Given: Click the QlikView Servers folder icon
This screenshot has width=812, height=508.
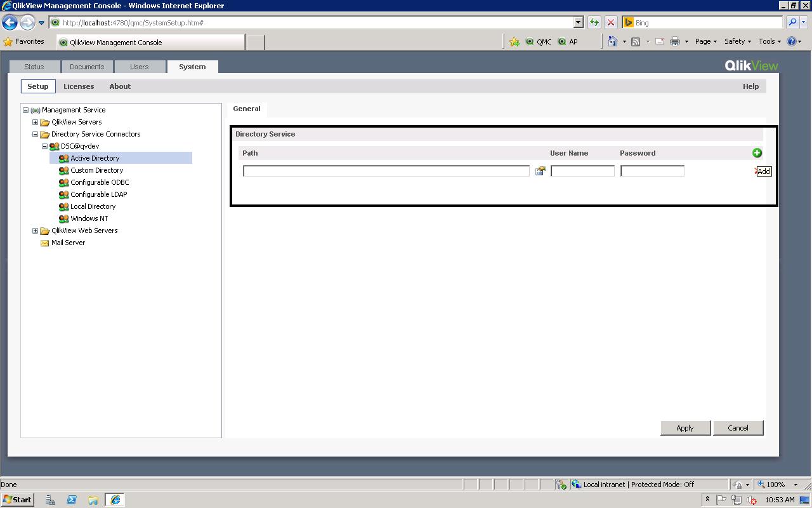Looking at the screenshot, I should pos(45,123).
